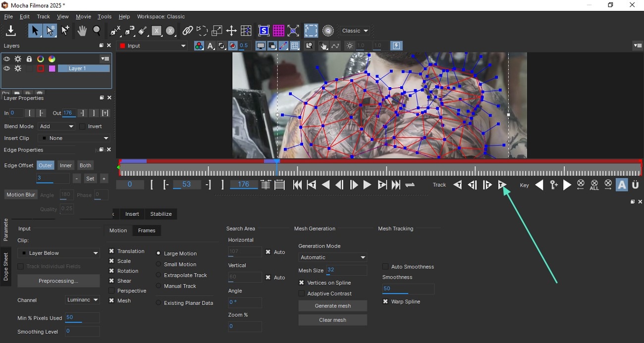Image resolution: width=644 pixels, height=343 pixels.
Task: Open the viewer panel options at top right
Action: [638, 46]
